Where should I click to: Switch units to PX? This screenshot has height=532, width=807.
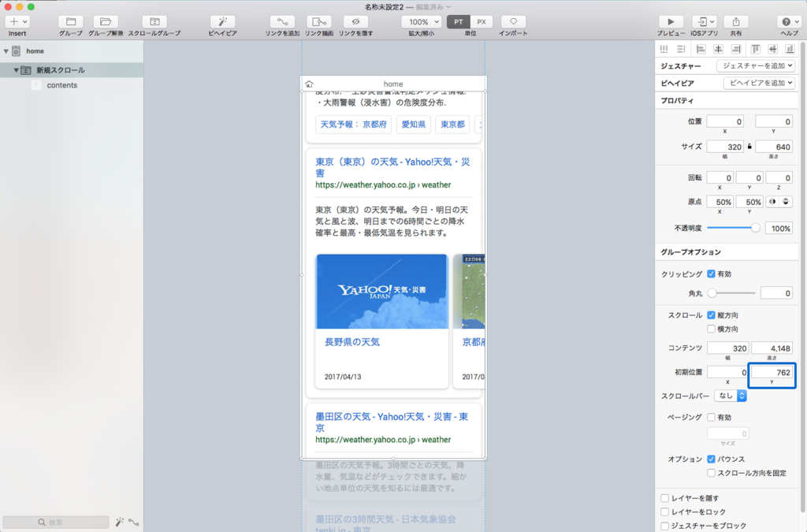coord(482,21)
